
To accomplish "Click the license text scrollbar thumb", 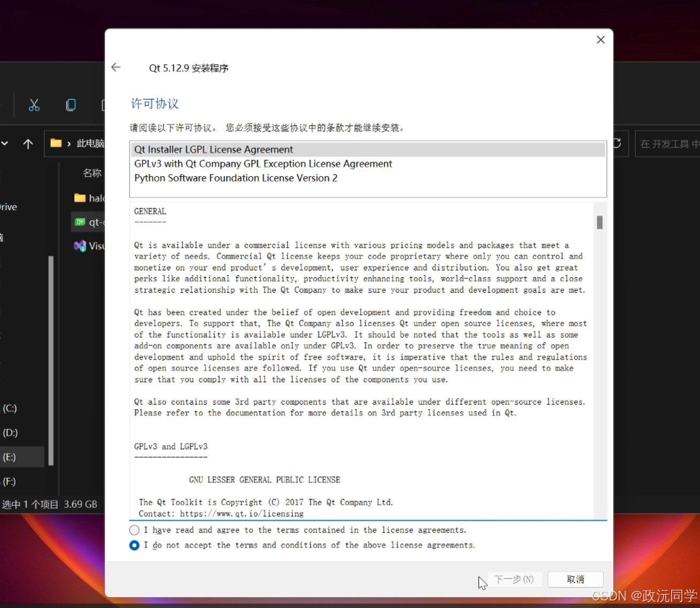I will tap(599, 222).
